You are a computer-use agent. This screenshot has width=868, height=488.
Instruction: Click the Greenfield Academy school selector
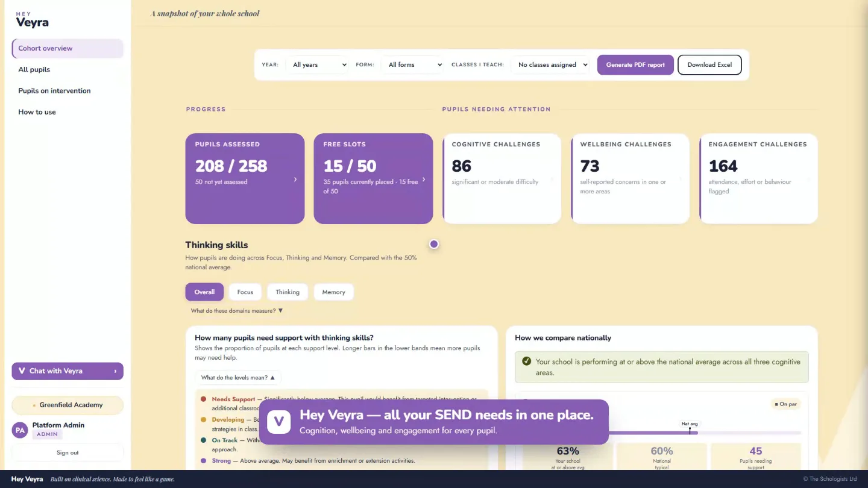[68, 405]
